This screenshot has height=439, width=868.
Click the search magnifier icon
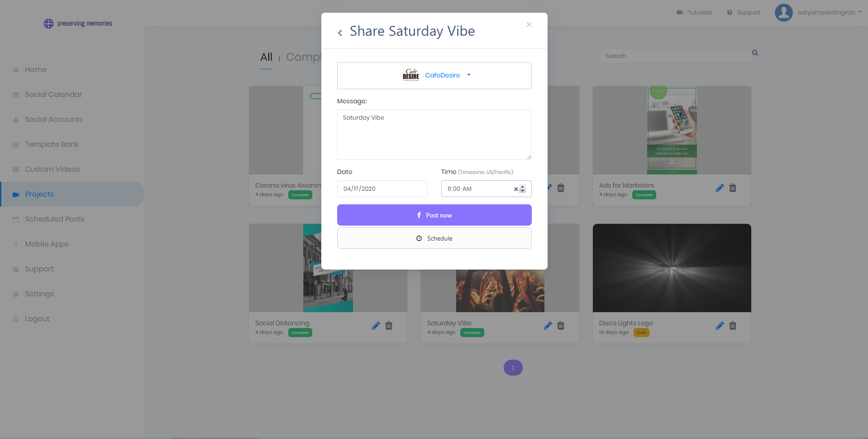click(755, 53)
